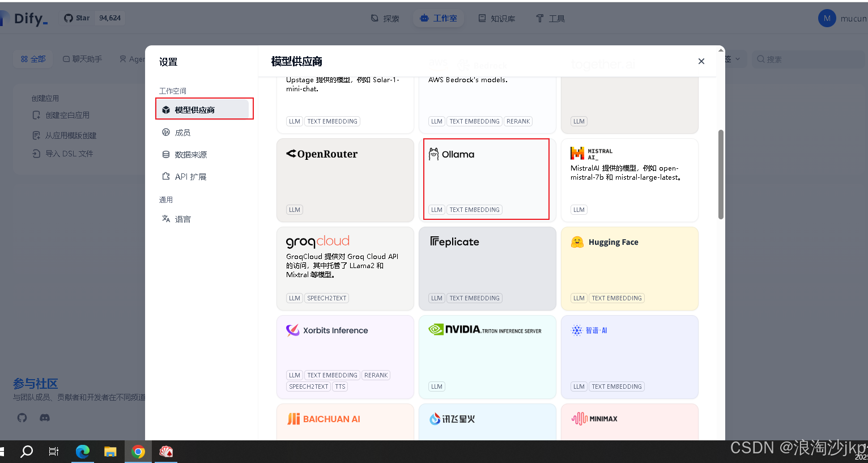Close the settings dialog with X

[x=701, y=61]
